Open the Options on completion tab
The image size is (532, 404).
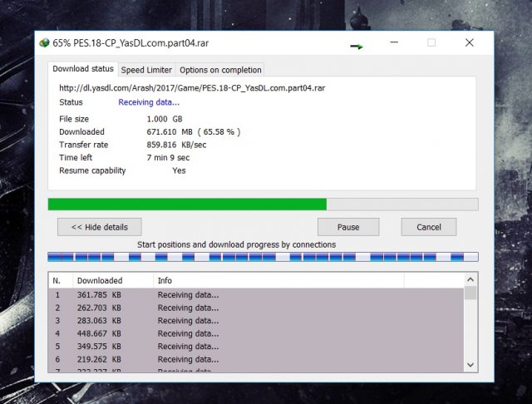[x=220, y=70]
